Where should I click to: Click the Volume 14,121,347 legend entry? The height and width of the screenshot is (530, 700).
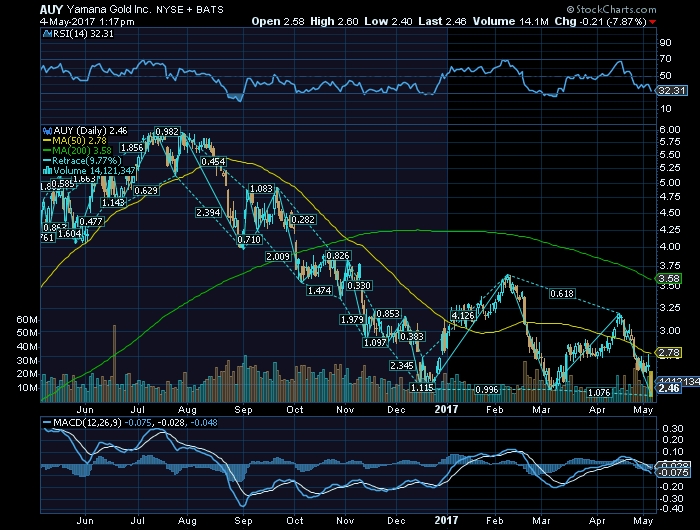(94, 171)
